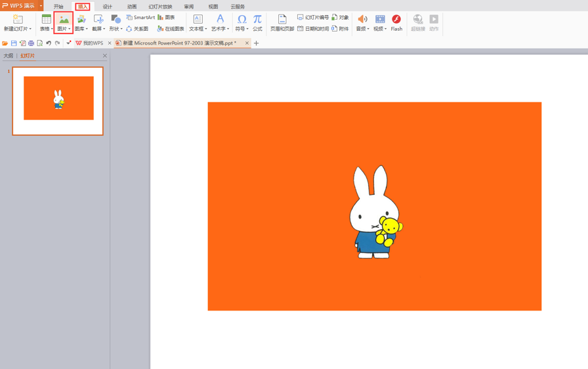This screenshot has height=369, width=588.
Task: Click the WPS 演示 application button
Action: pos(19,6)
